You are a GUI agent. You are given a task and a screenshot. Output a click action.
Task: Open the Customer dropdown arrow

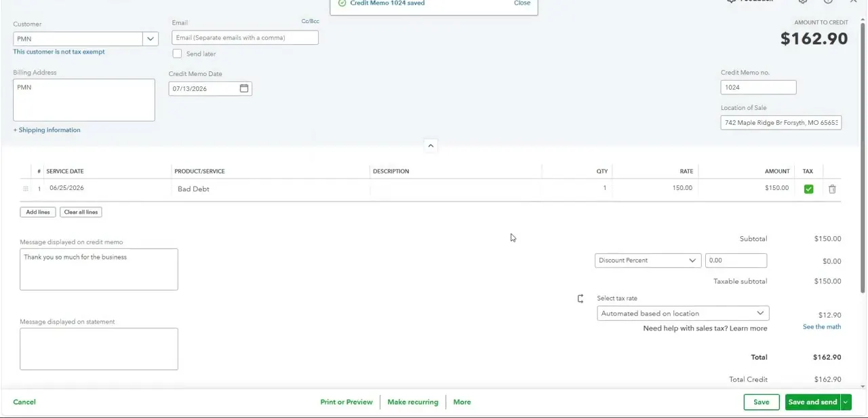click(151, 39)
